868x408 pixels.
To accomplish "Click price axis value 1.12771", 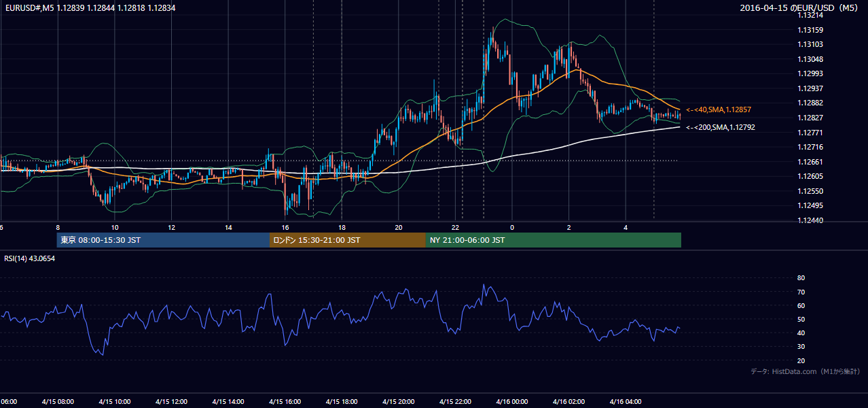I will tap(810, 133).
